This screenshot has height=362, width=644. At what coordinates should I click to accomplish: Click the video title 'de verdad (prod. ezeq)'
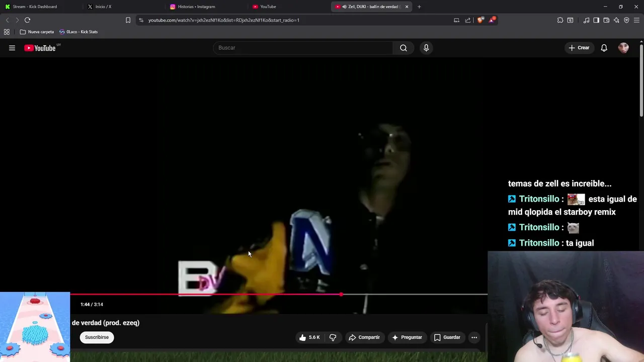tap(106, 323)
